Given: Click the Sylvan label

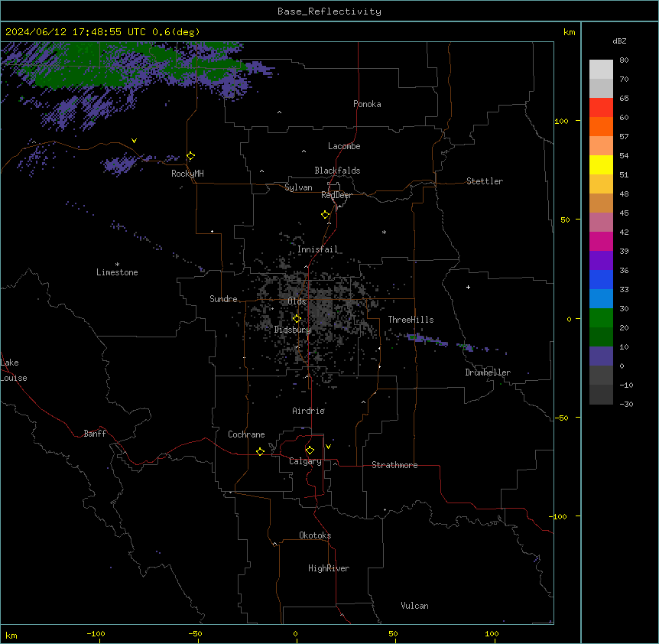Looking at the screenshot, I should 298,187.
